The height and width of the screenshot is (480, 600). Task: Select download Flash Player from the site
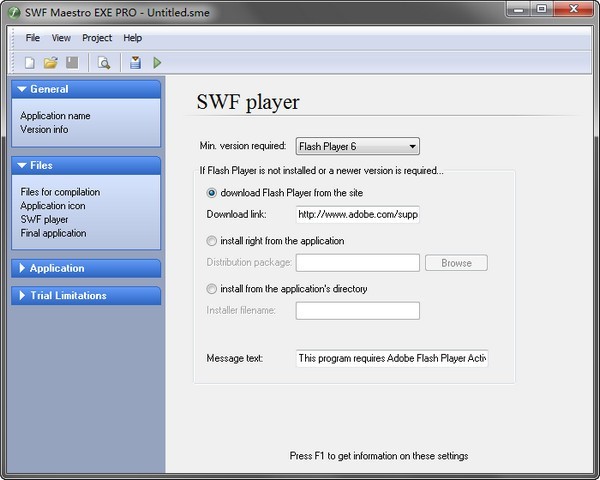tap(211, 193)
